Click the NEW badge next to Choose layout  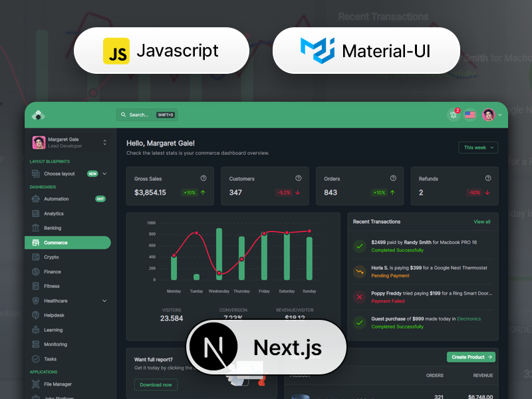[92, 174]
